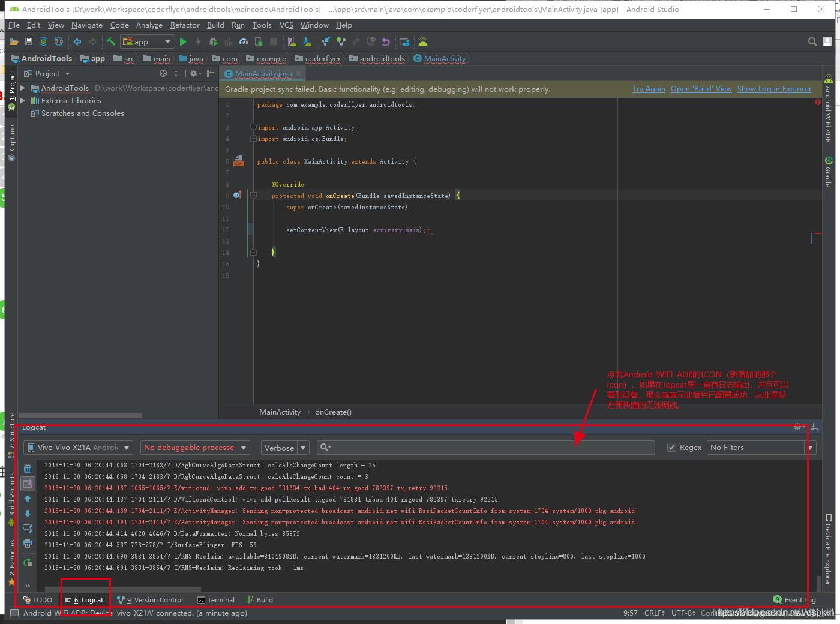Click the VCS Commit icon
This screenshot has width=840, height=624.
(341, 42)
